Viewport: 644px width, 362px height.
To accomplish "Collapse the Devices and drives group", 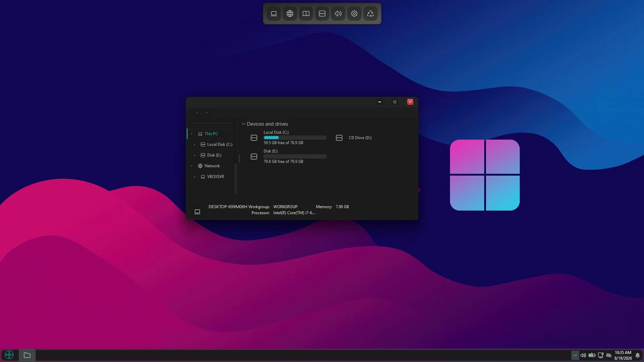I will click(244, 124).
